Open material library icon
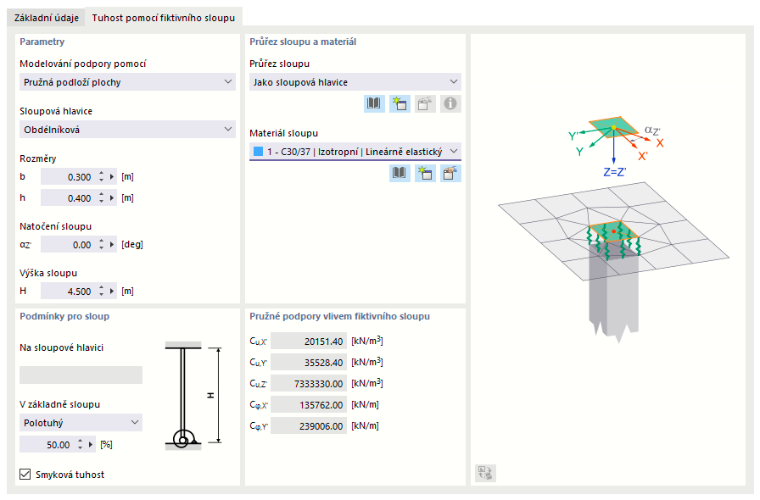Screen dimensions: 760x500 pos(399,173)
